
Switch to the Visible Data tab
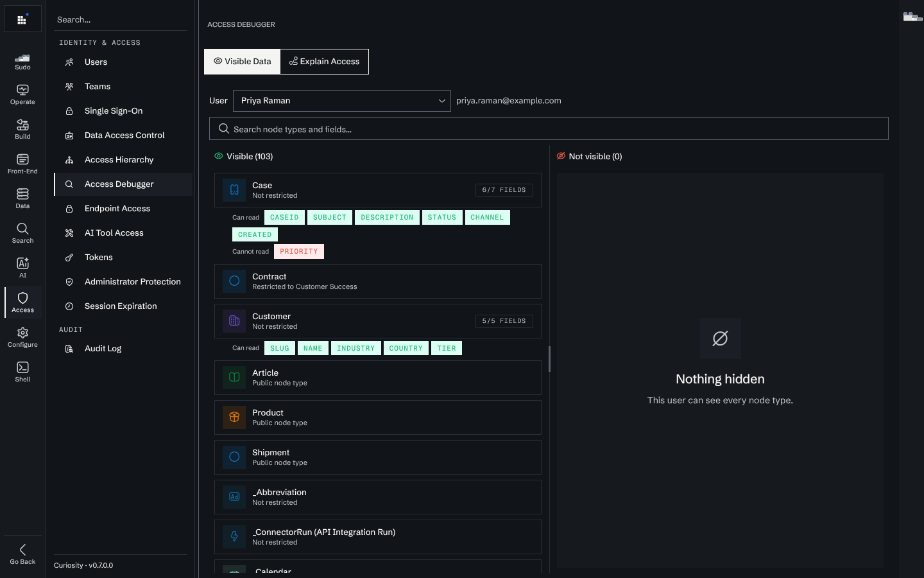243,62
